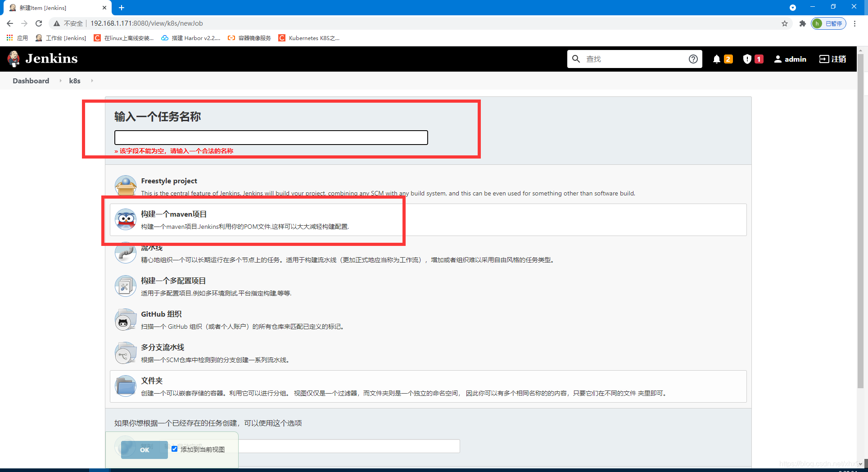The width and height of the screenshot is (868, 472).
Task: Click the 注销 logout link
Action: (832, 59)
